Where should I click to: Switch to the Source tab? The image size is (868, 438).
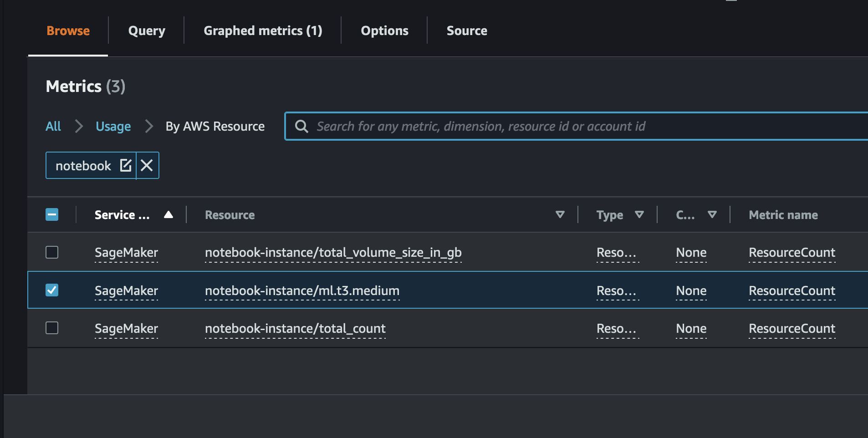466,31
